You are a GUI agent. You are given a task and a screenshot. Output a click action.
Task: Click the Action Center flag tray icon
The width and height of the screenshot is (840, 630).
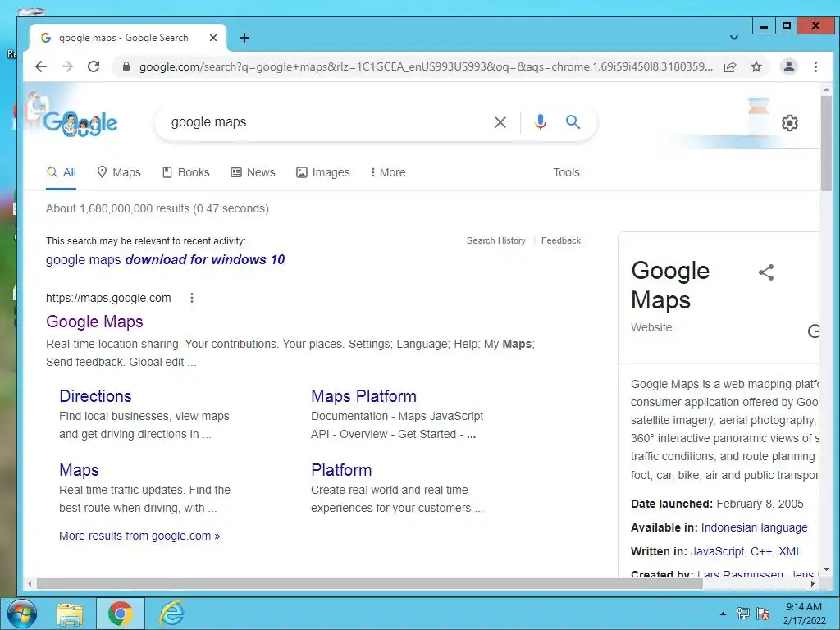point(763,614)
